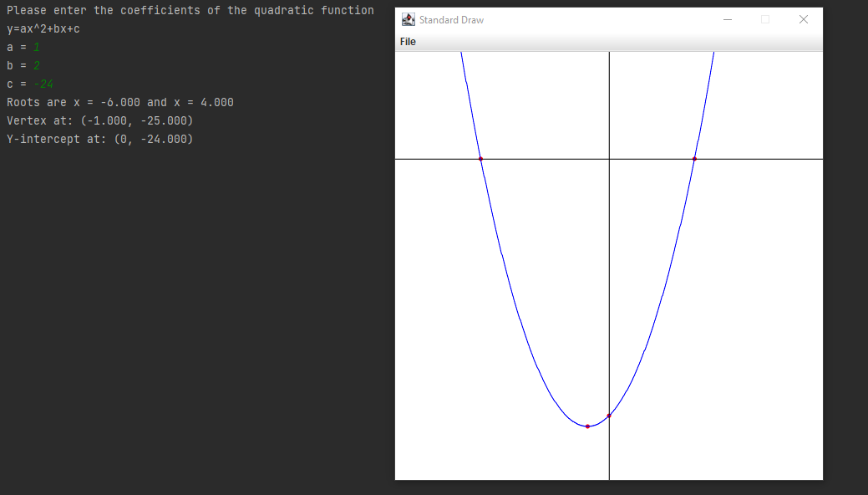This screenshot has width=868, height=495.
Task: Open the File menu
Action: [408, 41]
